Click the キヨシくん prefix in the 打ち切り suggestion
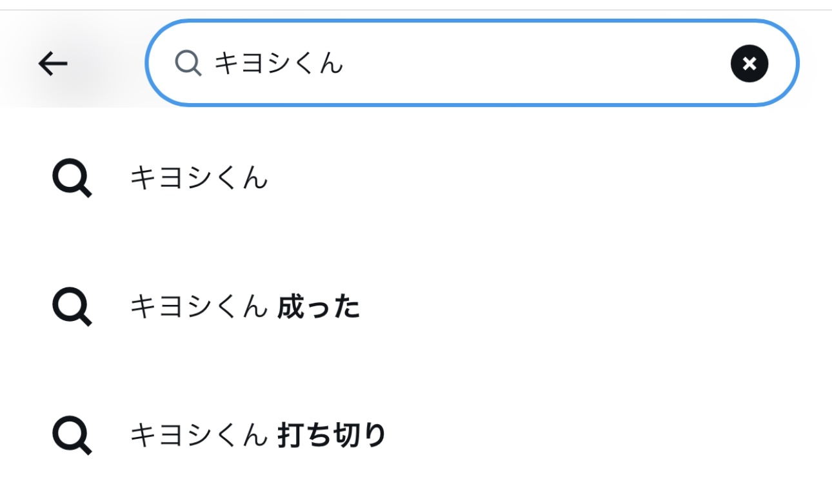This screenshot has width=832, height=504. [199, 436]
